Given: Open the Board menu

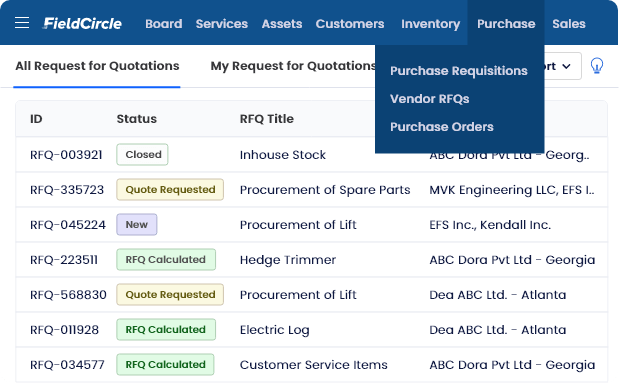Looking at the screenshot, I should (x=164, y=24).
